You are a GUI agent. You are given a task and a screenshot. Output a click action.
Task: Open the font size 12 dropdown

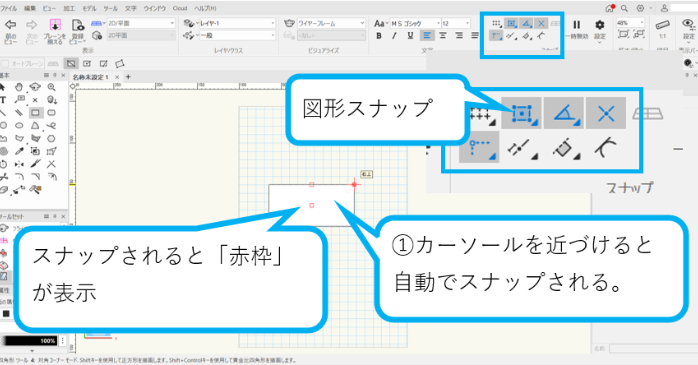tap(456, 23)
